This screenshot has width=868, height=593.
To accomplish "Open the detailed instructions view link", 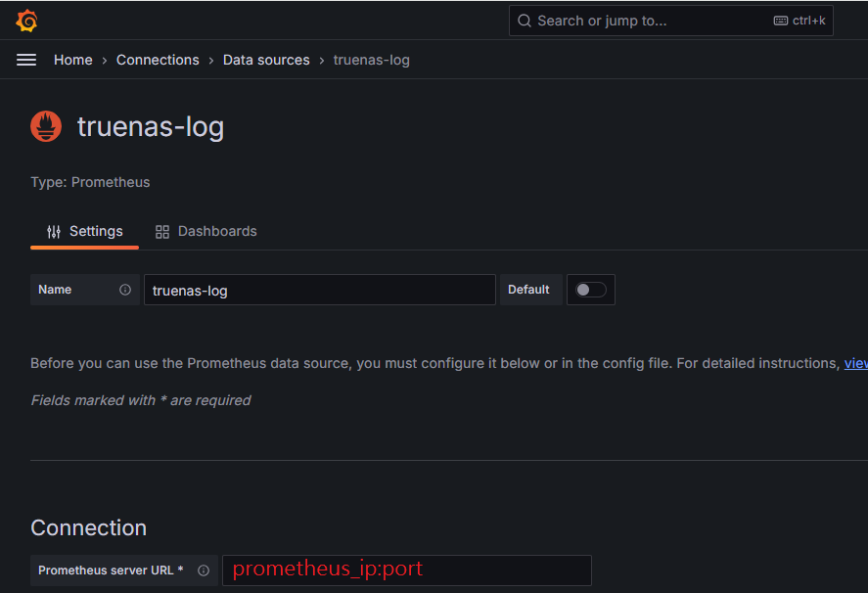I will tap(854, 362).
